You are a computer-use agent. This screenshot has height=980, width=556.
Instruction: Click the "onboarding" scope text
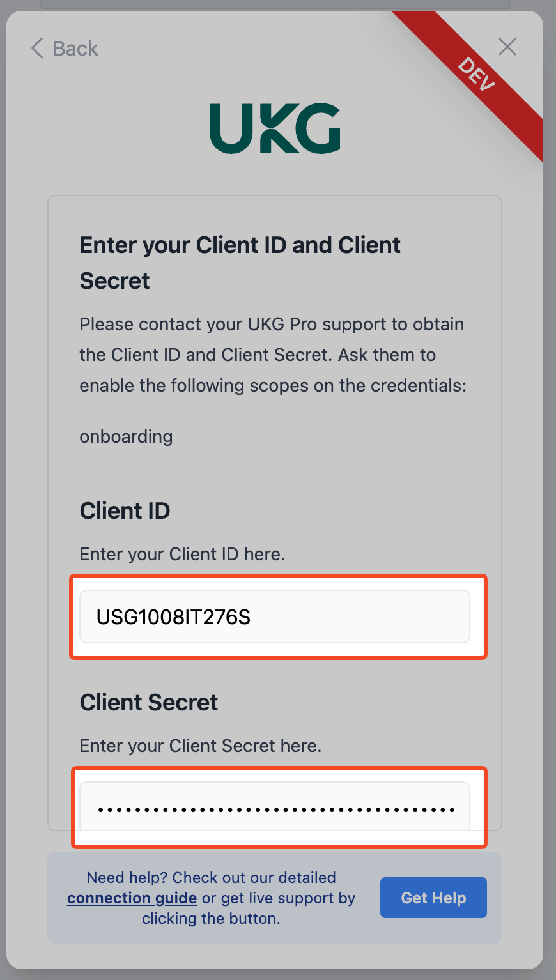pos(126,437)
